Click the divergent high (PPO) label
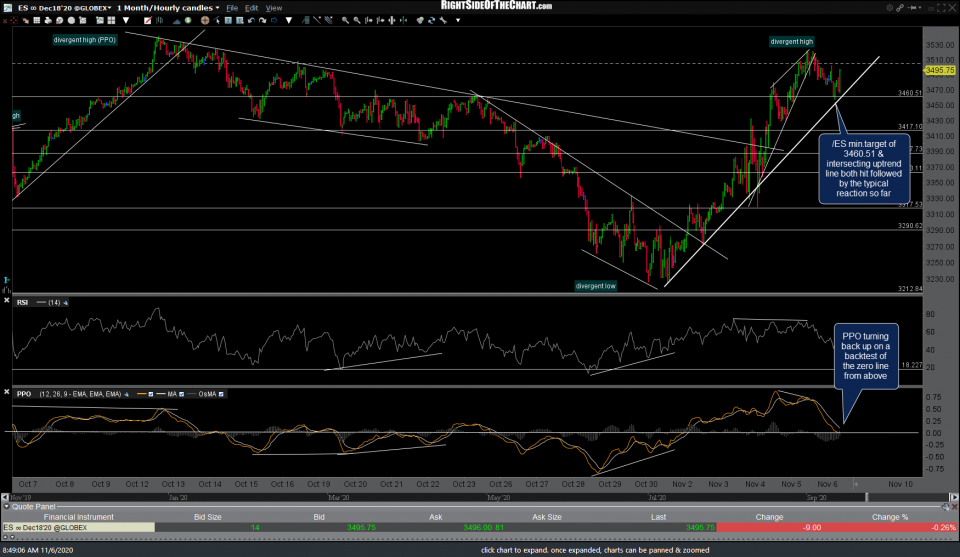Screen dimensions: 960x557 tap(84, 40)
